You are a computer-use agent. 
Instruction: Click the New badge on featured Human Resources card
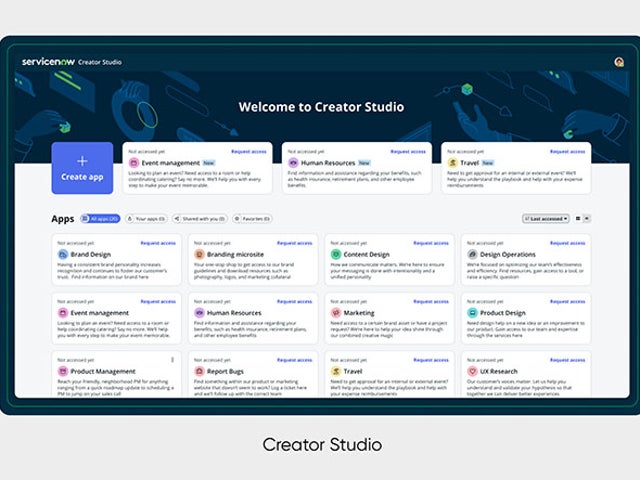point(364,163)
